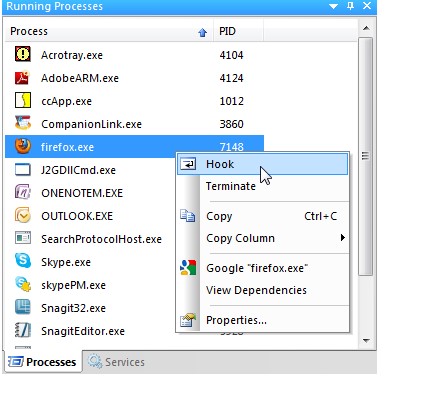The width and height of the screenshot is (426, 394).
Task: Click the skypePM.exe icon
Action: pos(23,284)
